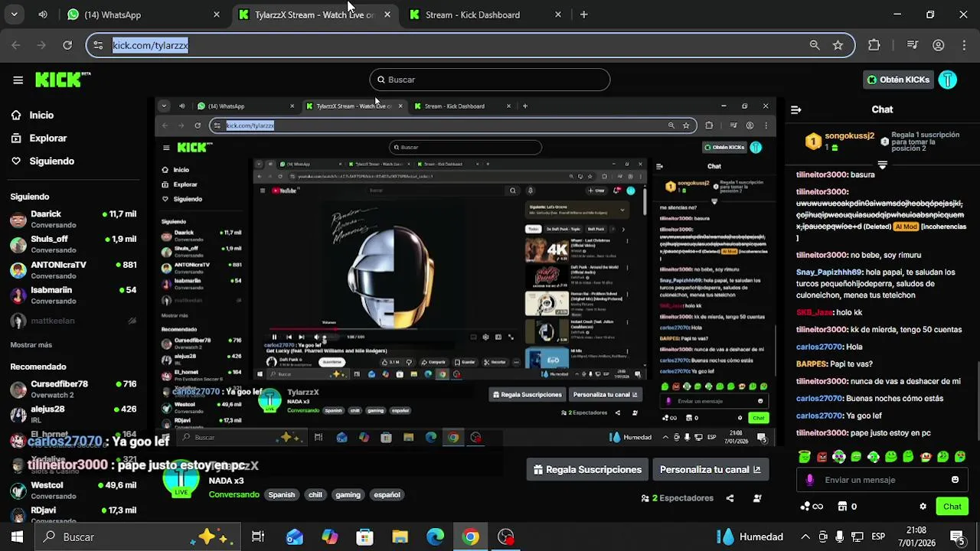Image resolution: width=980 pixels, height=551 pixels.
Task: Bookmark this page star icon
Action: pos(838,45)
